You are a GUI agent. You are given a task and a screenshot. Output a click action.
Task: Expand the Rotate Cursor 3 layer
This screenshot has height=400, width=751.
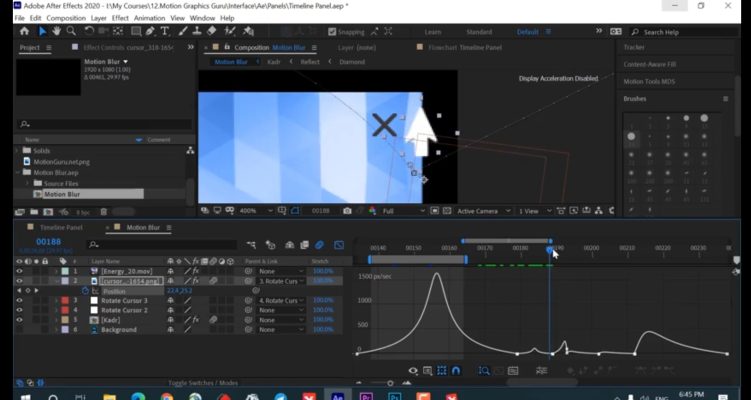(x=56, y=300)
